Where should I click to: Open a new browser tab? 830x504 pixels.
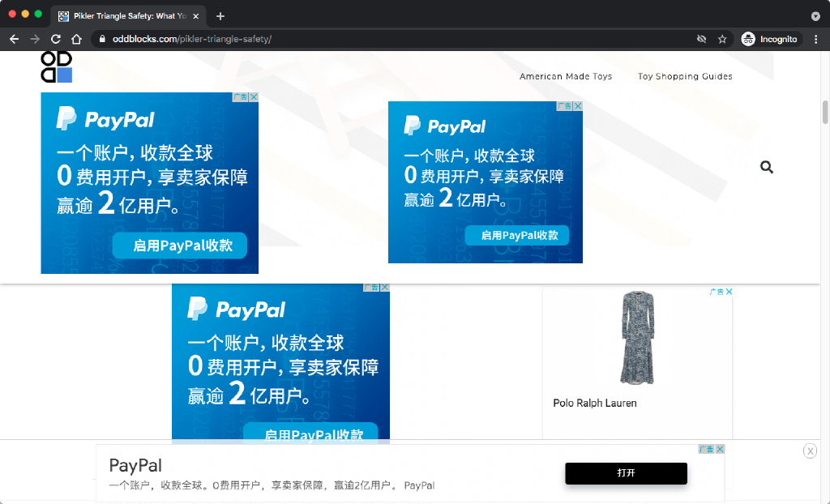[x=220, y=16]
